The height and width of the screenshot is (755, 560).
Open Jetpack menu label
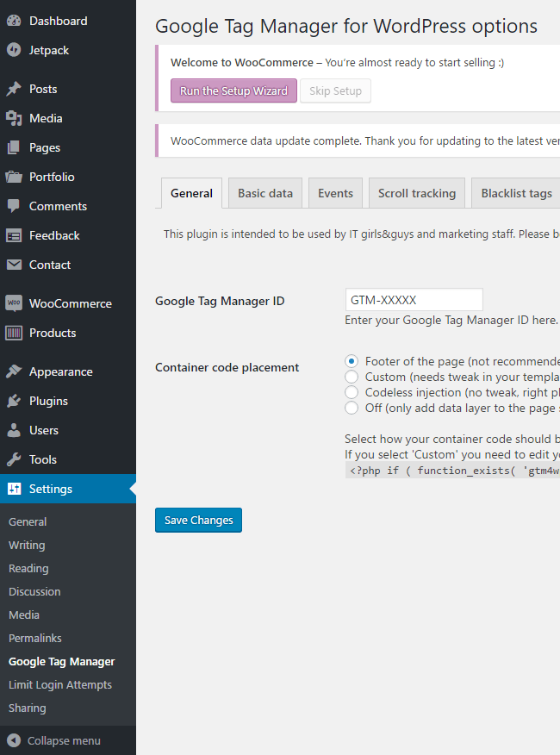click(48, 50)
